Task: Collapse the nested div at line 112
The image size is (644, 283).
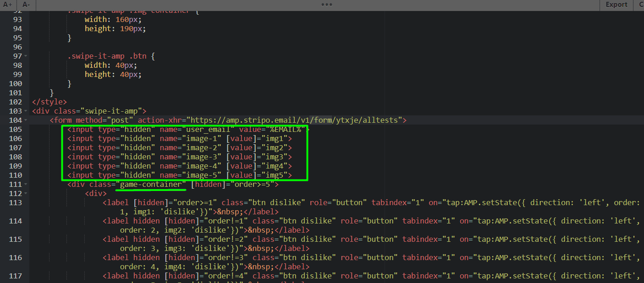Action: 26,193
